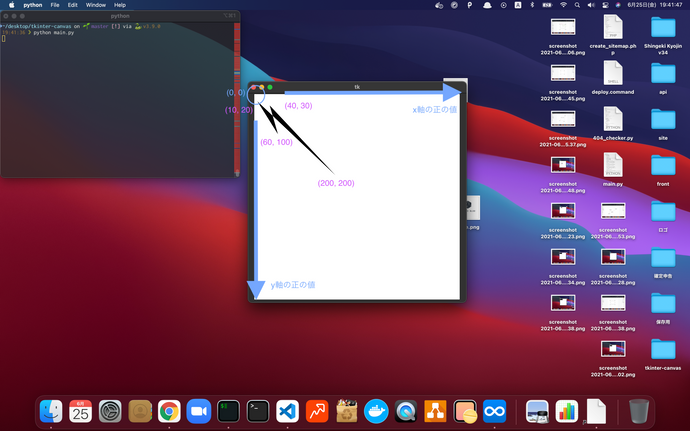Select screenshot ending 48.png thumbnail
Screen dimensions: 690x431
[x=563, y=165]
